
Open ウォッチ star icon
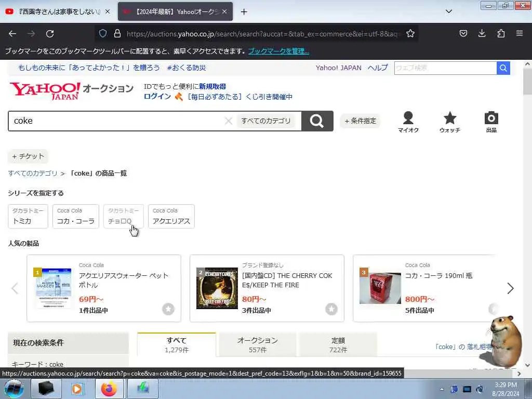[450, 122]
